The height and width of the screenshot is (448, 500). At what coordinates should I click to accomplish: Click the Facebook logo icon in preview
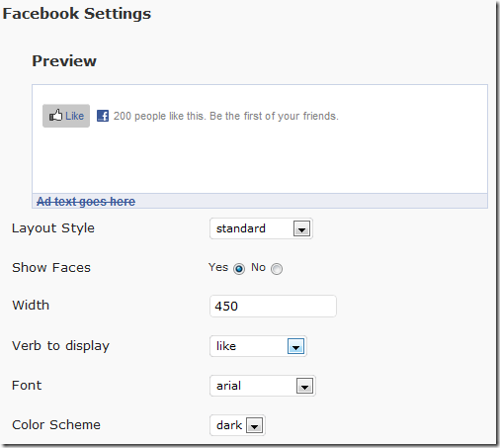point(103,116)
